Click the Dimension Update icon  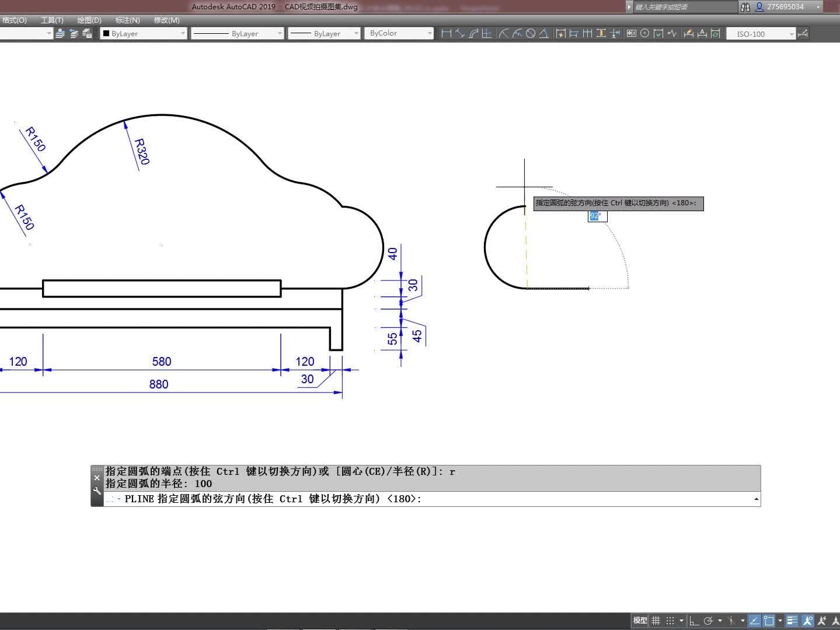pos(716,33)
